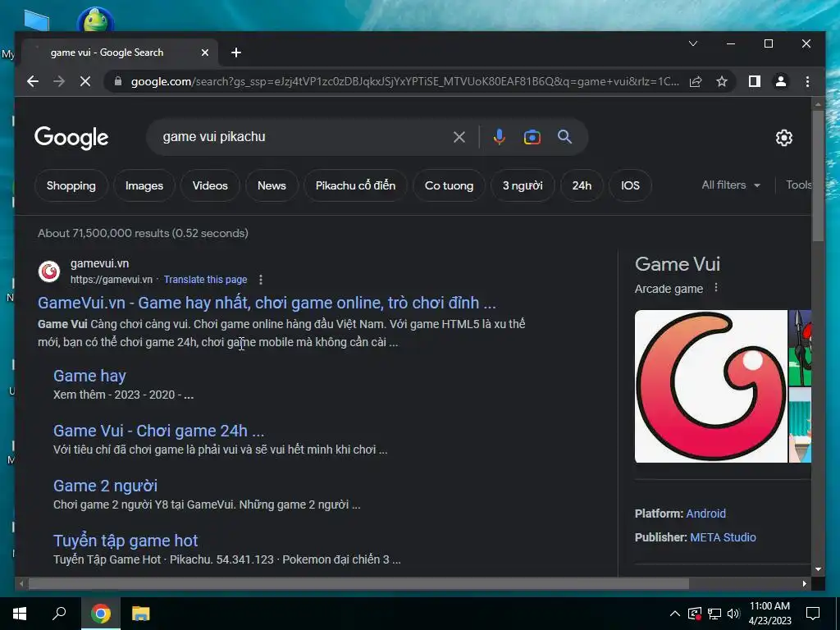Image resolution: width=840 pixels, height=630 pixels.
Task: Open File Explorer from taskbar
Action: [x=141, y=614]
